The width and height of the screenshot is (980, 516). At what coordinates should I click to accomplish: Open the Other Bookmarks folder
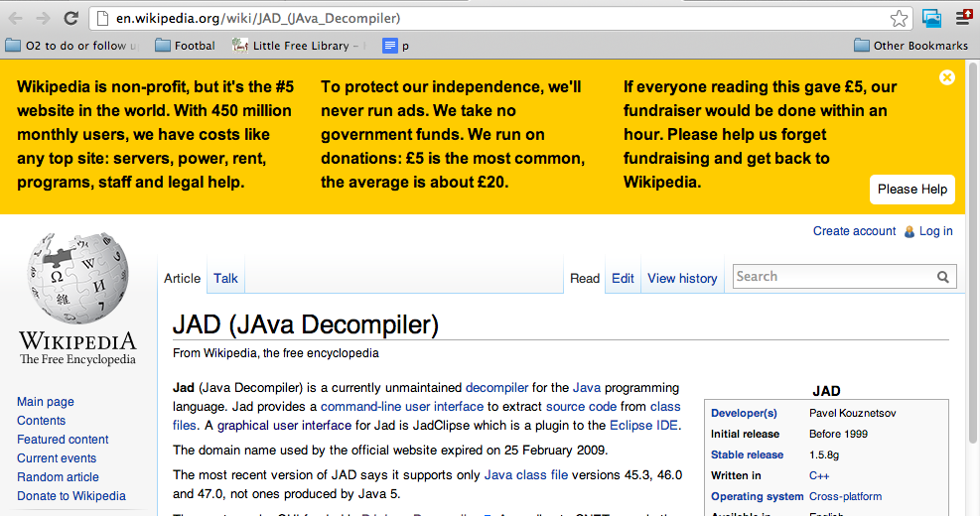(911, 46)
